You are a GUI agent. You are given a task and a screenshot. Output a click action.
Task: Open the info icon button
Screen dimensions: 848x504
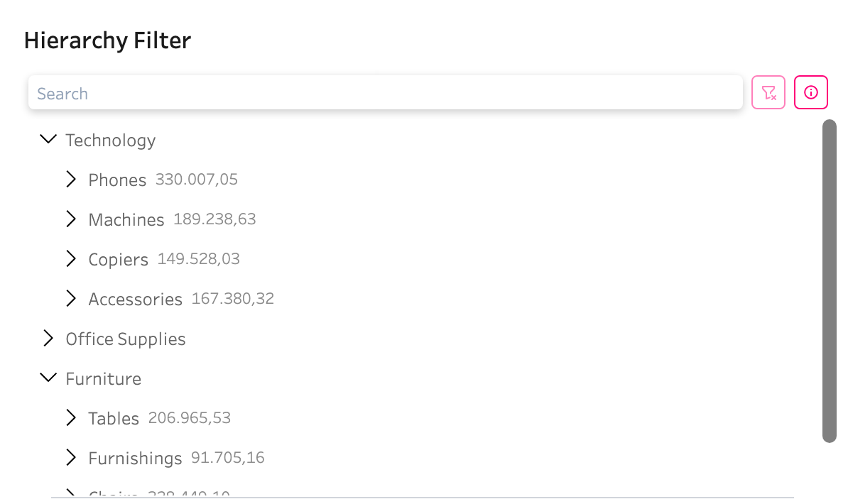(x=811, y=92)
